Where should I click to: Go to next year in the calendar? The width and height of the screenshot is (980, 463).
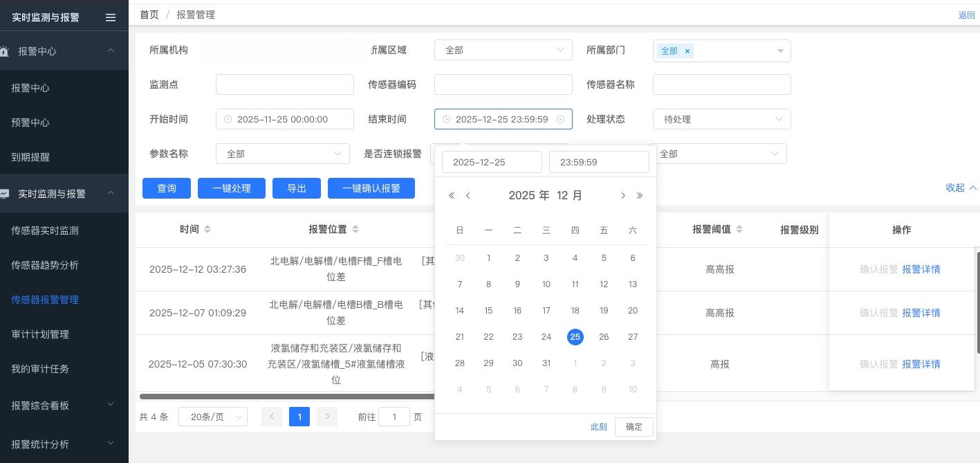click(640, 196)
